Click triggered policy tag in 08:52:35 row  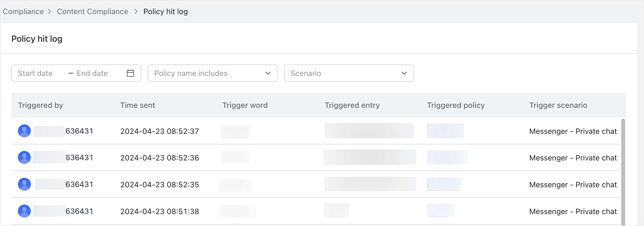(x=444, y=184)
